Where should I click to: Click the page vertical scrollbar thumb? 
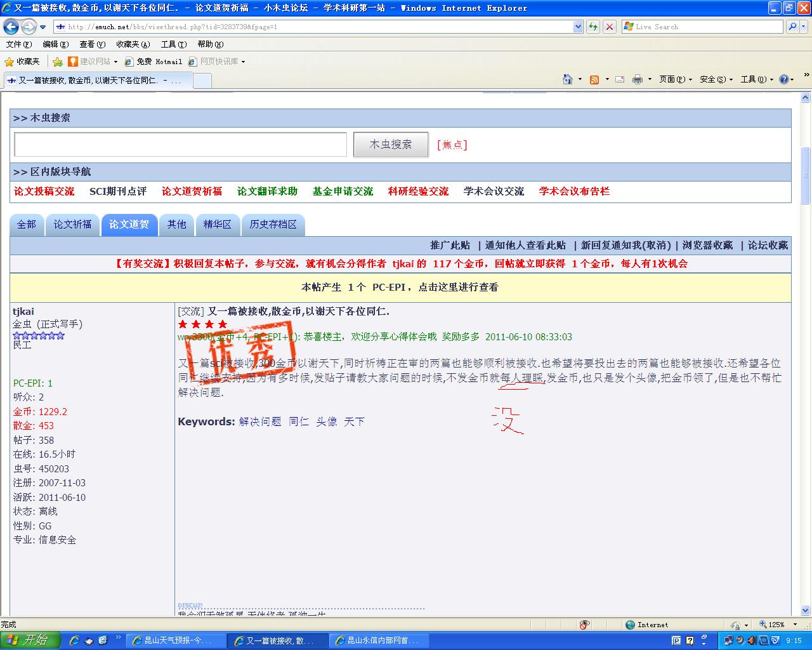point(806,175)
